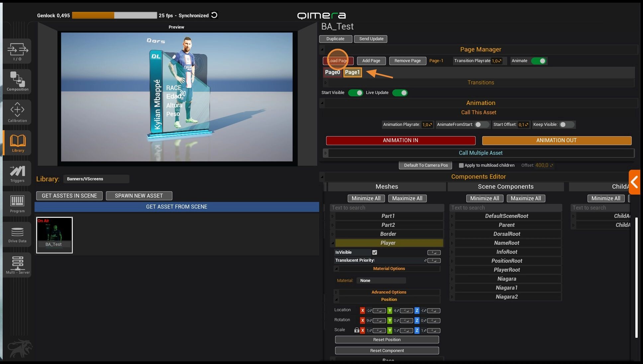The width and height of the screenshot is (643, 364).
Task: Toggle the Live Update switch
Action: (x=400, y=93)
